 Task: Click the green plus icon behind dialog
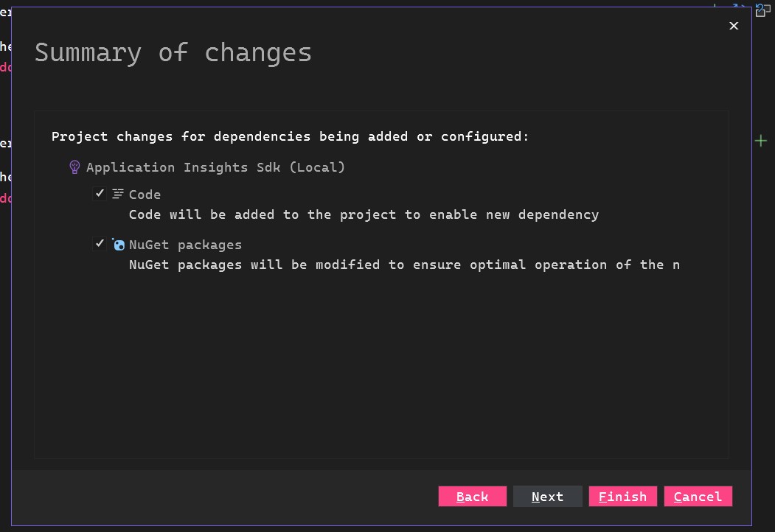[x=761, y=141]
